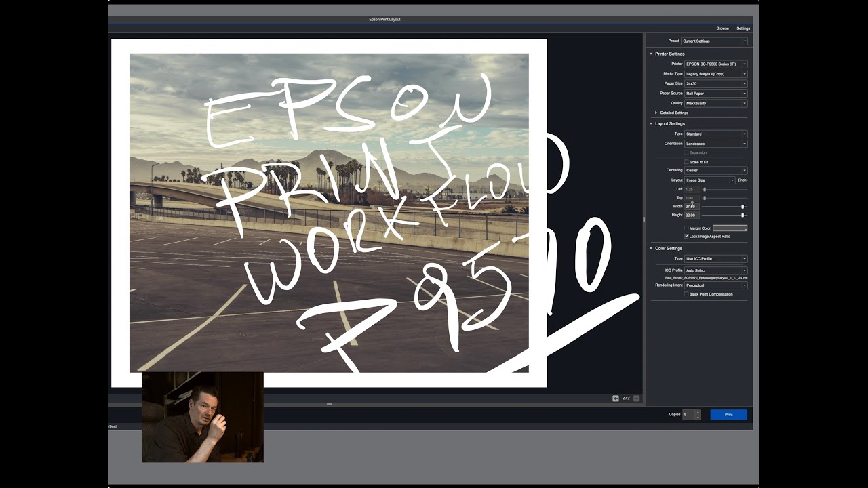Switch to the Browse tab

pyautogui.click(x=723, y=28)
